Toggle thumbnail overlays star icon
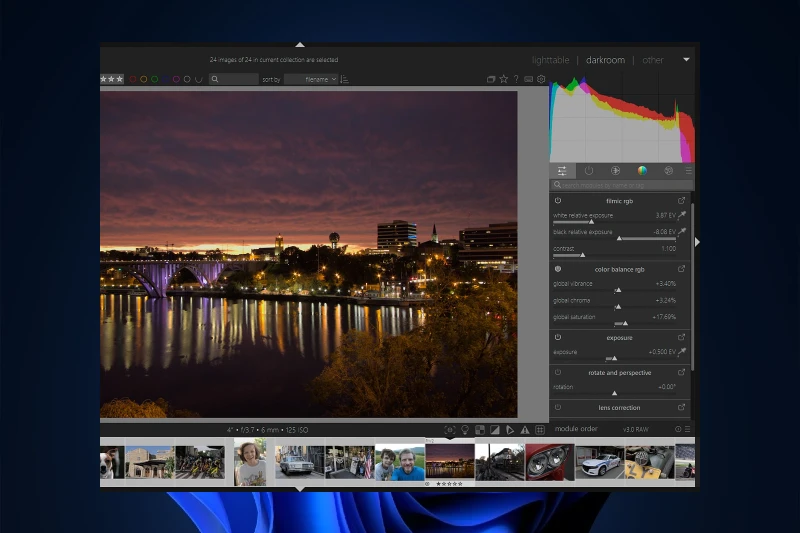This screenshot has width=800, height=533. click(x=504, y=79)
